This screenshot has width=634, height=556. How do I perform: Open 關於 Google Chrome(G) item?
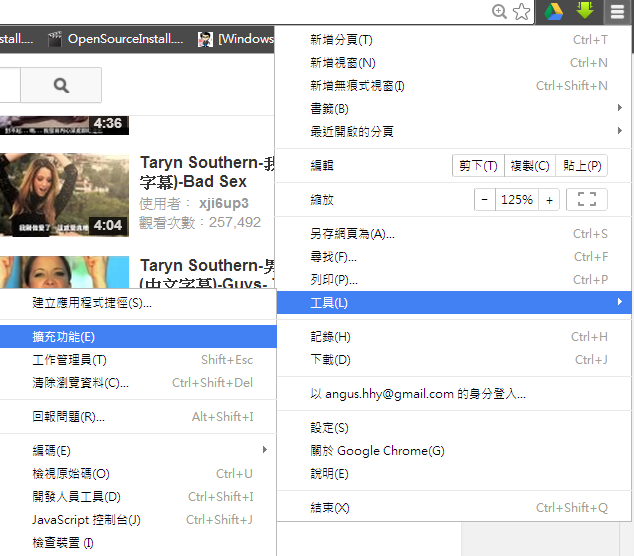[x=454, y=451]
